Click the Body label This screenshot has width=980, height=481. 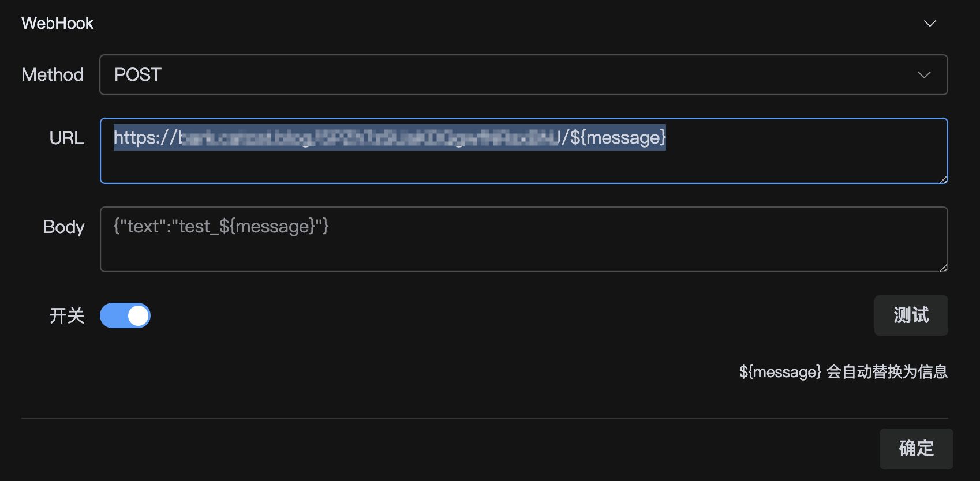[63, 227]
